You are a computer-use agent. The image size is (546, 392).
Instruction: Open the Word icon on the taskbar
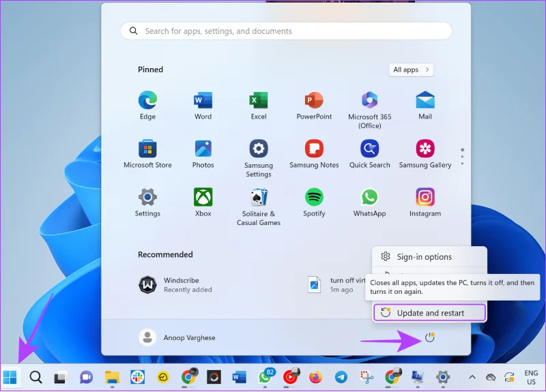tap(240, 377)
